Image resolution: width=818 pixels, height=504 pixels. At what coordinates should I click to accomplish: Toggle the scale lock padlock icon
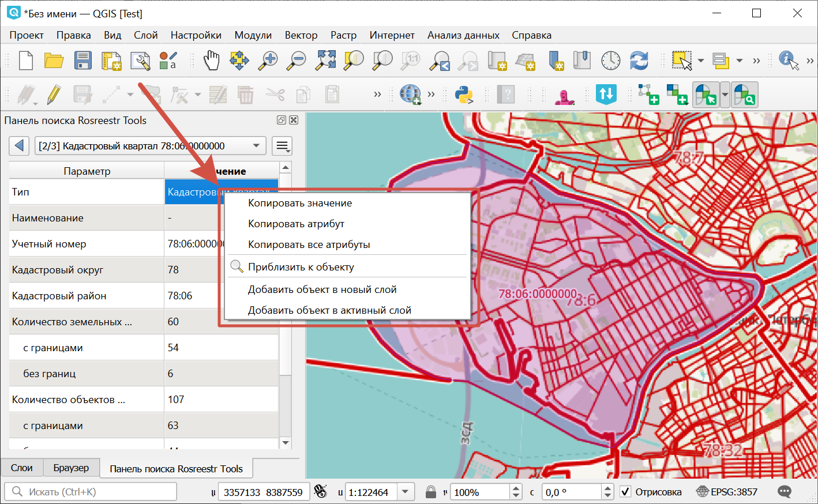[x=430, y=492]
